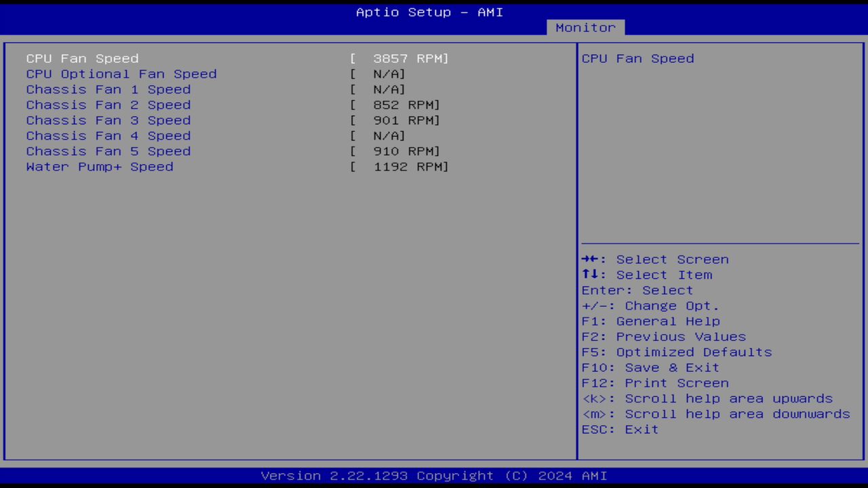Click F12: Print Screen hint

(x=655, y=384)
